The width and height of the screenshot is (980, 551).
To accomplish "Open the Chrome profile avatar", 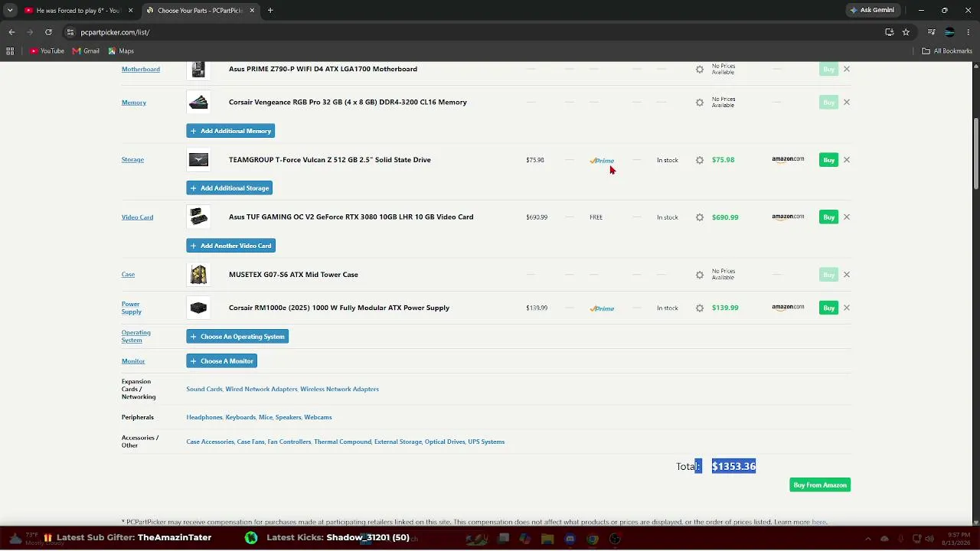I will tap(949, 32).
